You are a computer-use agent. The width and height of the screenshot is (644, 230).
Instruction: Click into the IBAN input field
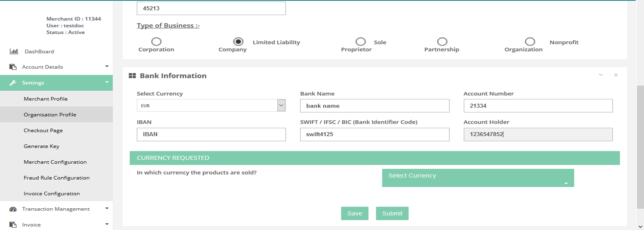pyautogui.click(x=211, y=134)
